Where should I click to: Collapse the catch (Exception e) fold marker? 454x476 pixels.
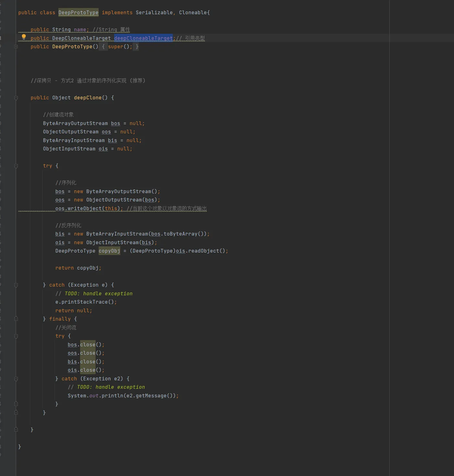16,285
